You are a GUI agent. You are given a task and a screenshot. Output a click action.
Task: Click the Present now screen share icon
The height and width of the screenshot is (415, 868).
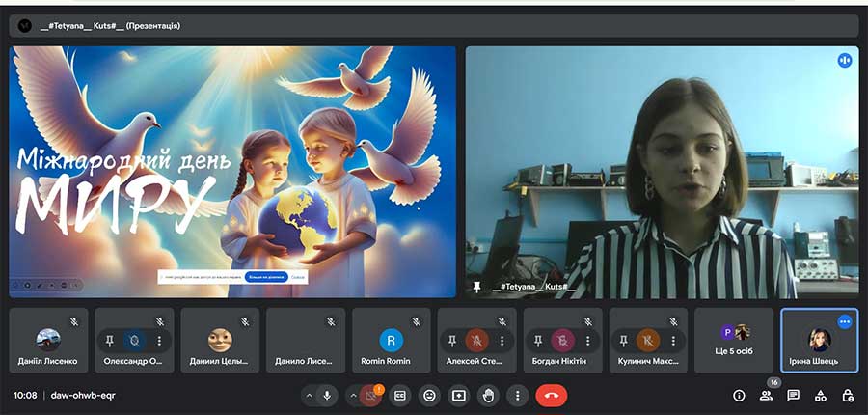point(459,396)
